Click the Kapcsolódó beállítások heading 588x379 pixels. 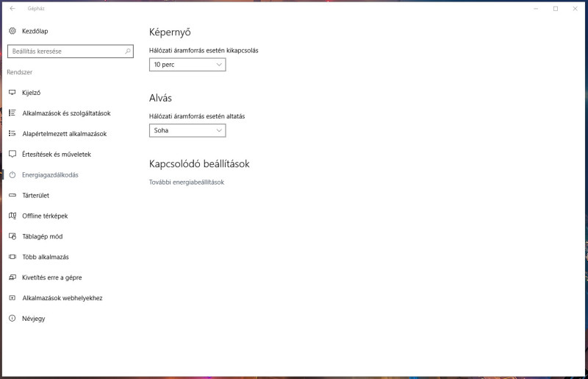pyautogui.click(x=199, y=164)
